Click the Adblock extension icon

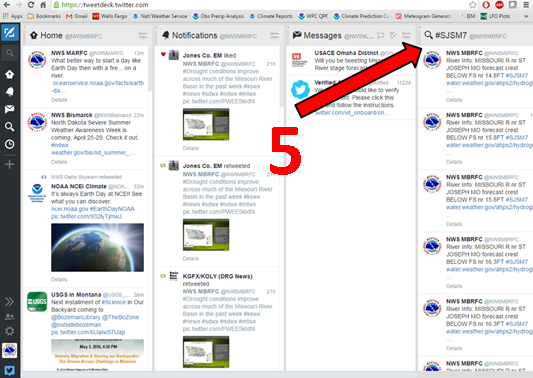499,5
